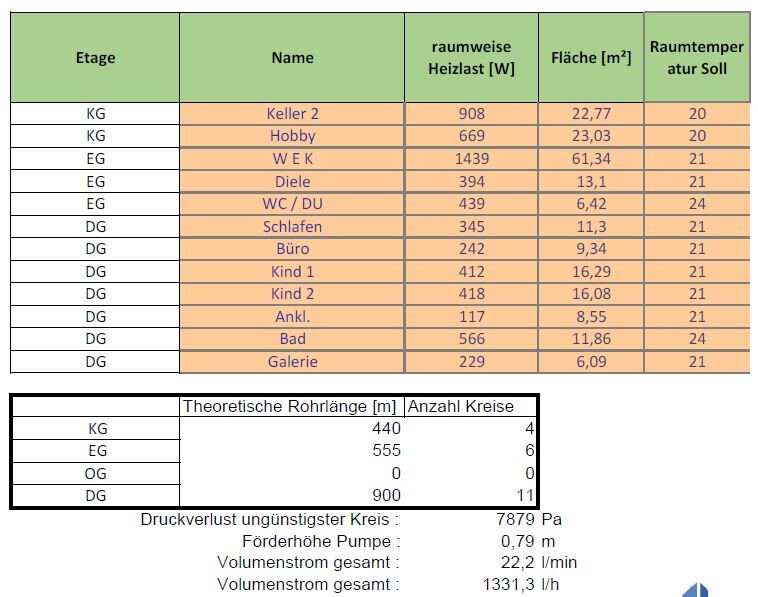Select the Keller 2 name cell
758x597 pixels.
point(292,114)
